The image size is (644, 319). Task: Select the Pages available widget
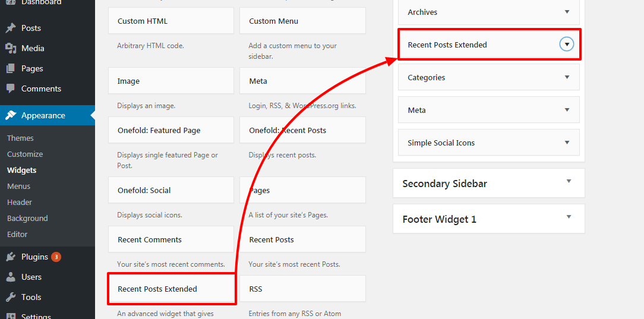(x=303, y=190)
